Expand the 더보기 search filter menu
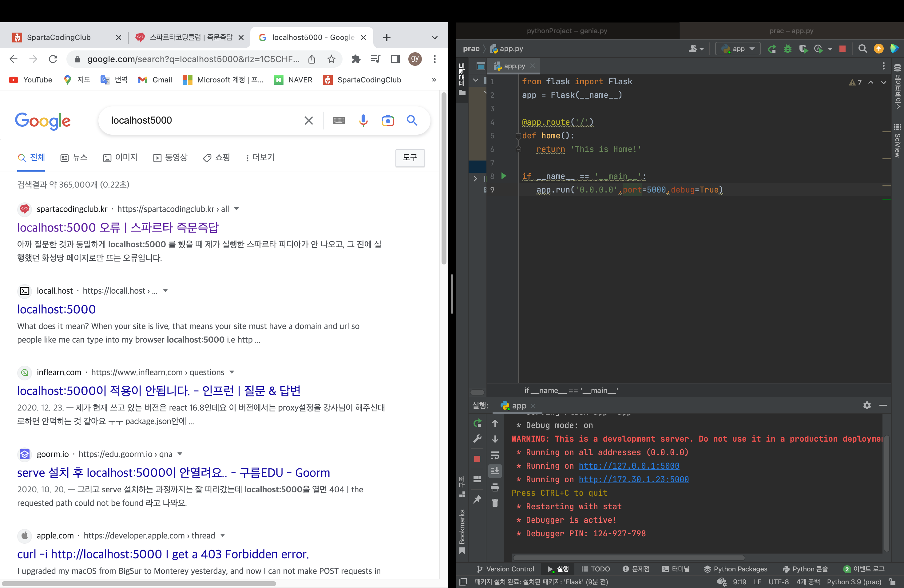 (x=260, y=157)
